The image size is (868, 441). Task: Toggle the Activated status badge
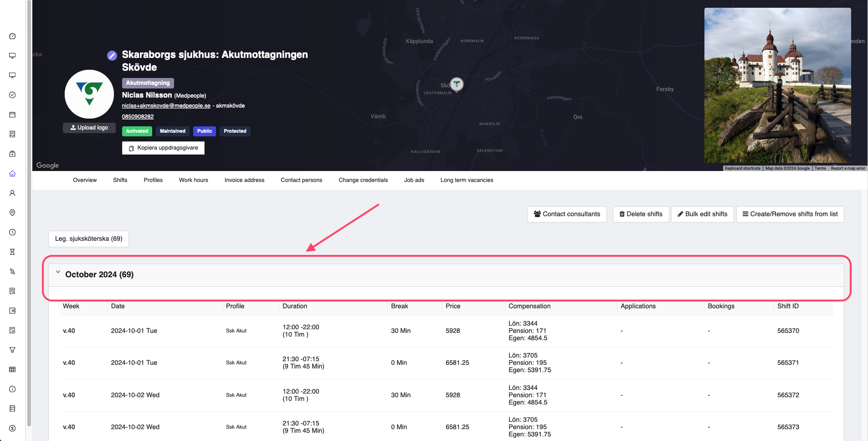pyautogui.click(x=137, y=131)
